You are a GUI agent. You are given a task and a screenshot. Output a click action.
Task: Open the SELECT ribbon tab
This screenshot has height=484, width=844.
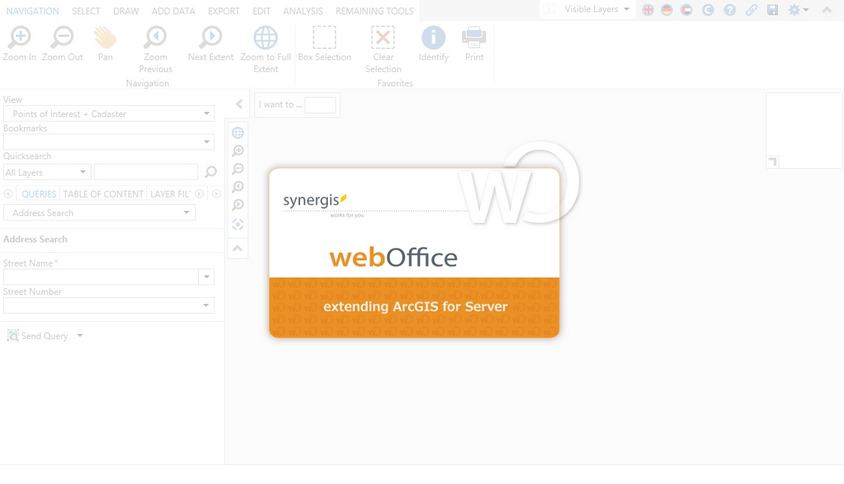[x=86, y=11]
